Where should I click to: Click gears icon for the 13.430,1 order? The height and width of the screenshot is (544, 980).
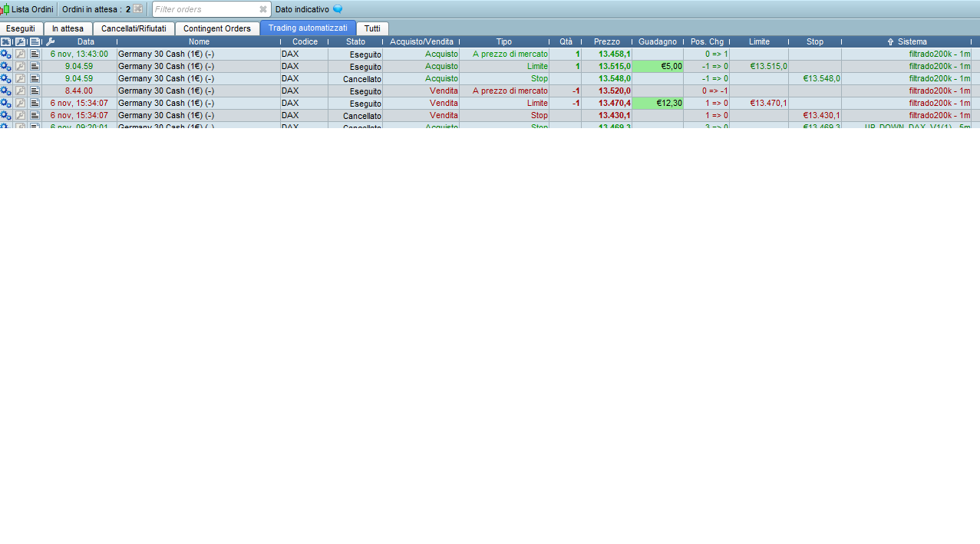6,116
